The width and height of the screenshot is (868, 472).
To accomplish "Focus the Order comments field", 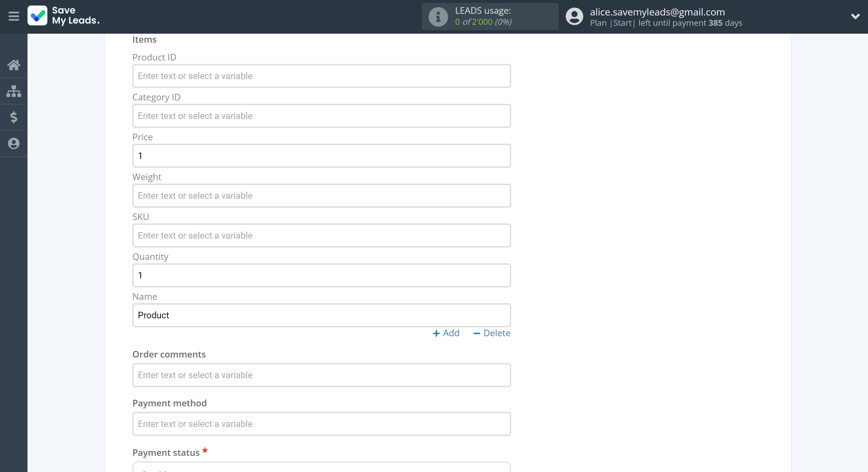I will tap(321, 375).
